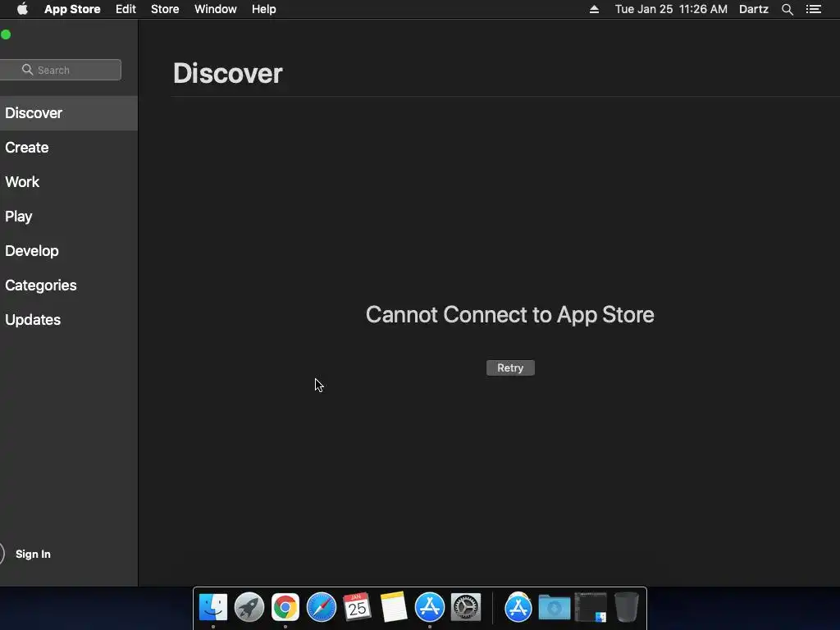Open the Edit menu
Image resolution: width=840 pixels, height=630 pixels.
(x=126, y=9)
